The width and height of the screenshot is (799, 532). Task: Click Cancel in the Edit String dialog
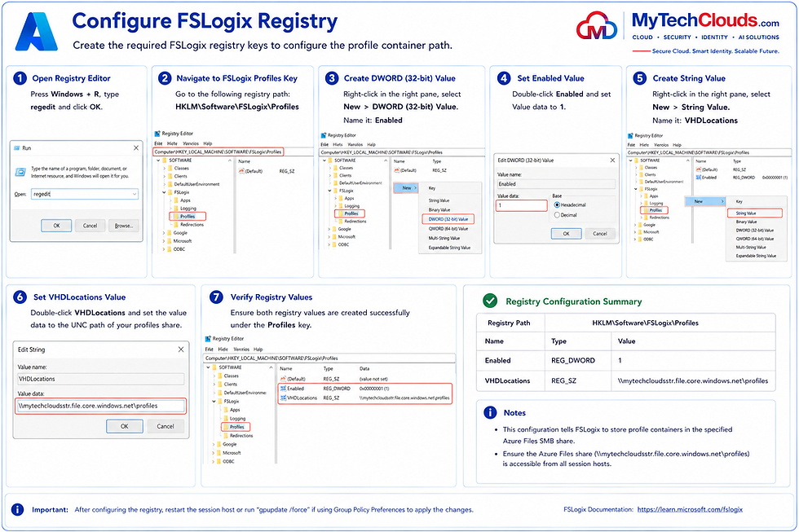pyautogui.click(x=165, y=426)
